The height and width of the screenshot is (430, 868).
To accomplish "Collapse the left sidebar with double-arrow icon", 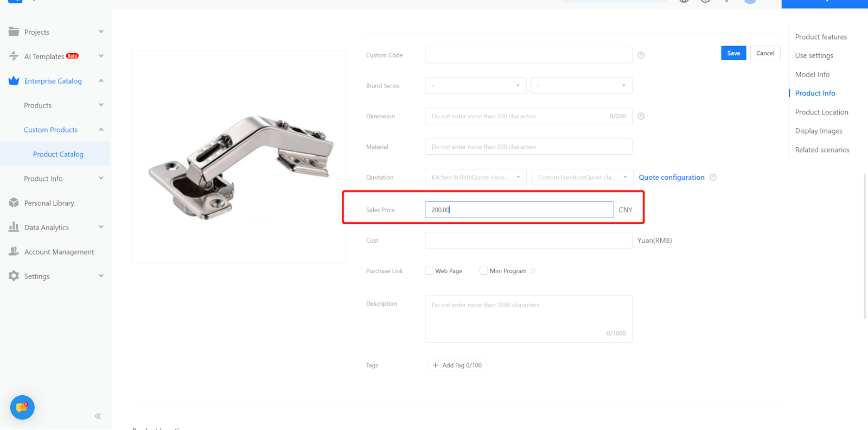I will pos(98,416).
